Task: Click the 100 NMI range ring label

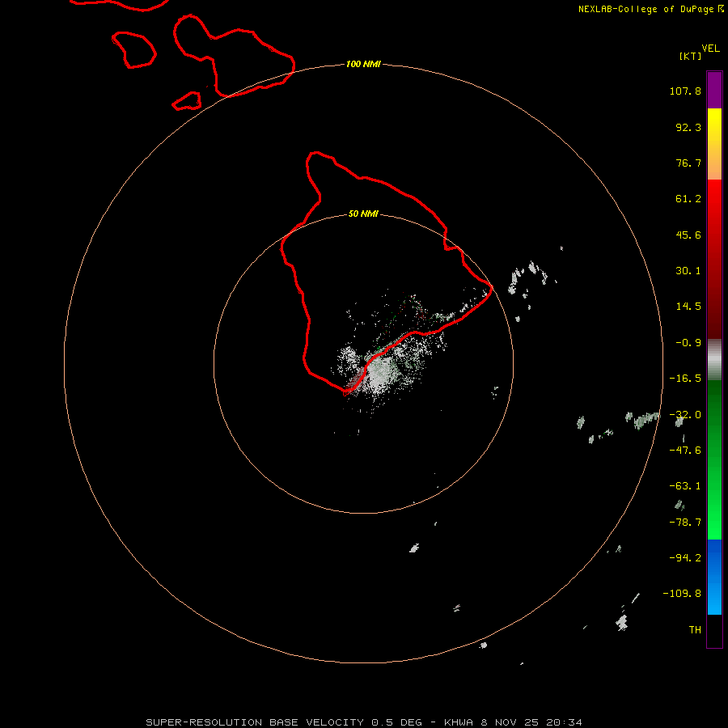Action: point(363,64)
